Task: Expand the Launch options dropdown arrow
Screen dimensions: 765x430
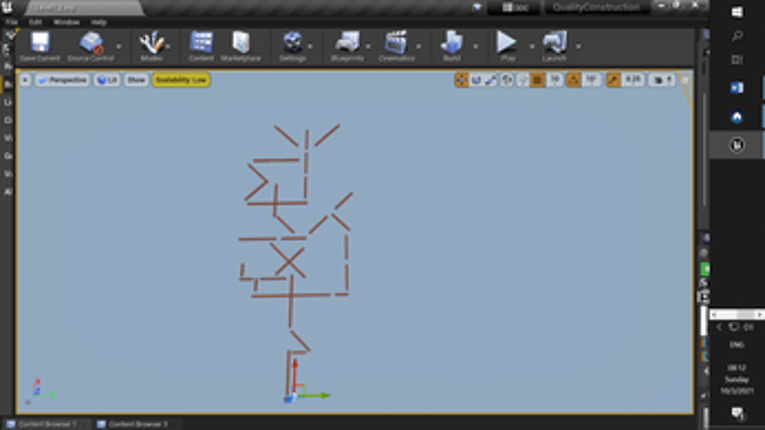Action: [578, 46]
